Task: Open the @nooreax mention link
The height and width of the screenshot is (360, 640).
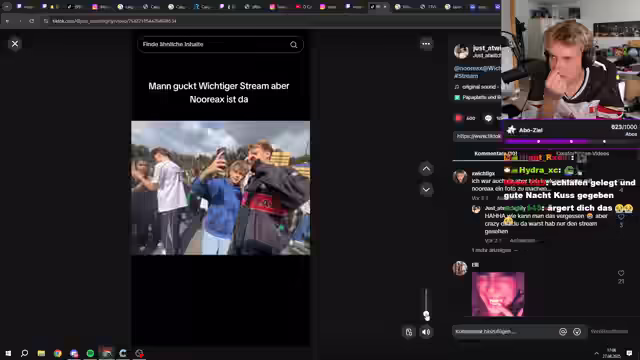Action: [467, 68]
